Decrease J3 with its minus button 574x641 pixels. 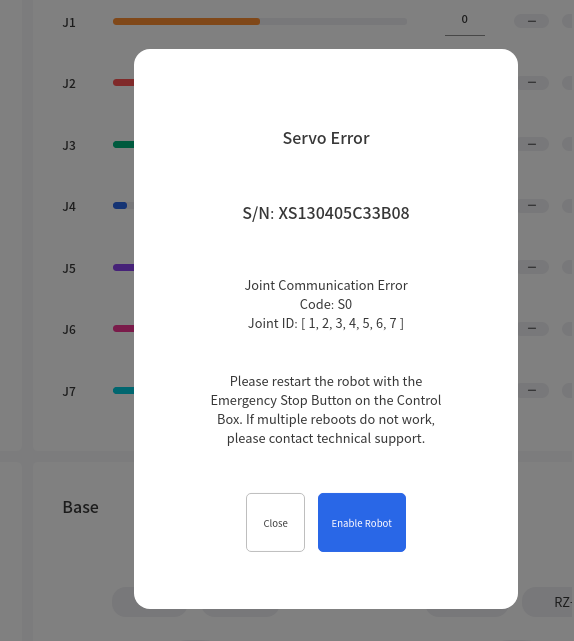(533, 144)
